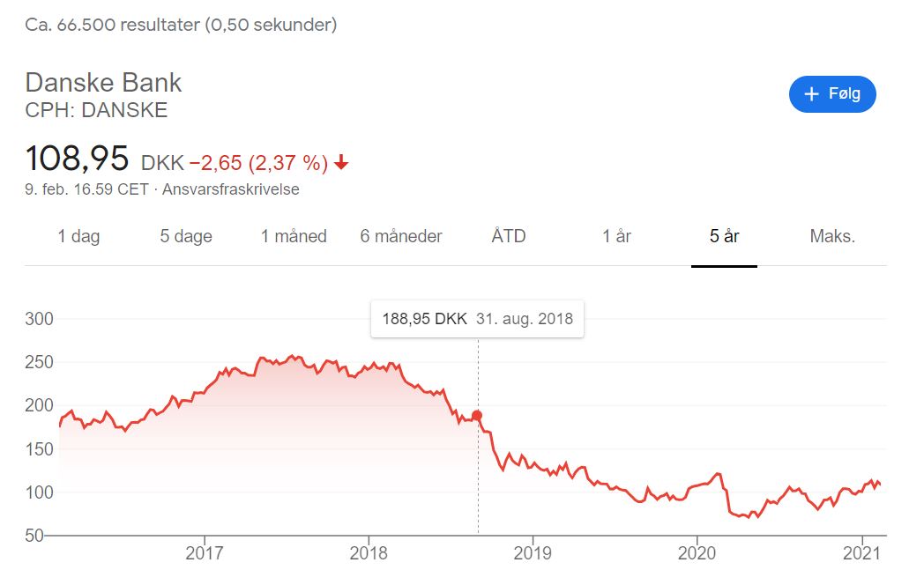Select the 5 dage time range
The height and width of the screenshot is (570, 924).
[186, 236]
